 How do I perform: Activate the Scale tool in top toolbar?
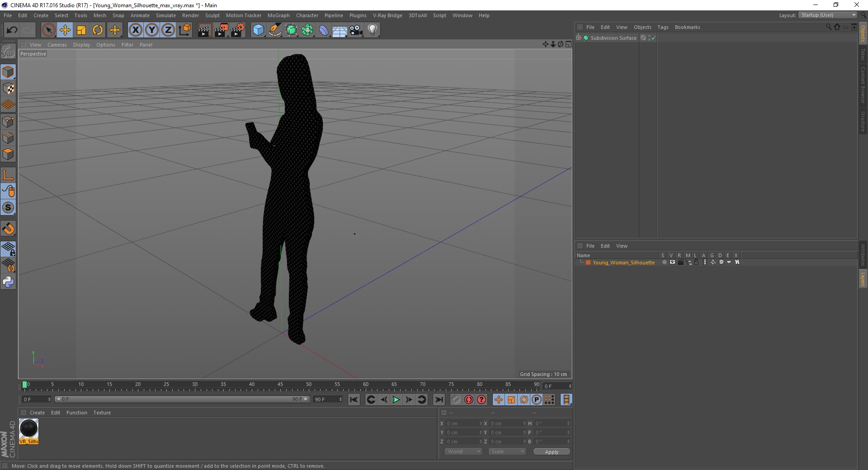[x=81, y=30]
